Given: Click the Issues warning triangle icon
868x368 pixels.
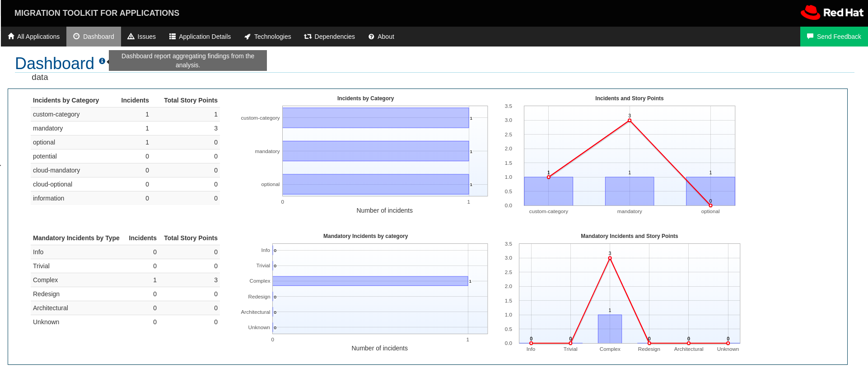Looking at the screenshot, I should click(131, 36).
